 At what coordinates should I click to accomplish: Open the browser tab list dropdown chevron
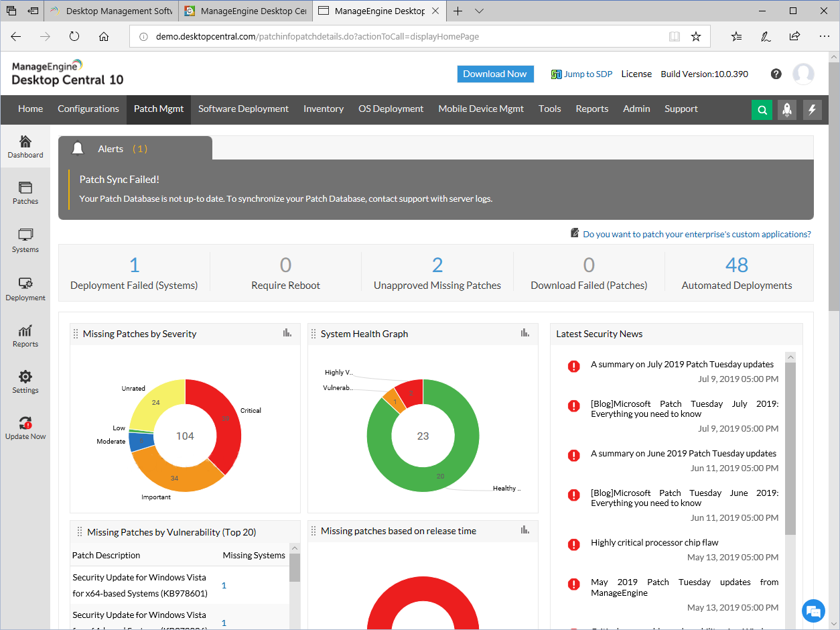(x=479, y=11)
